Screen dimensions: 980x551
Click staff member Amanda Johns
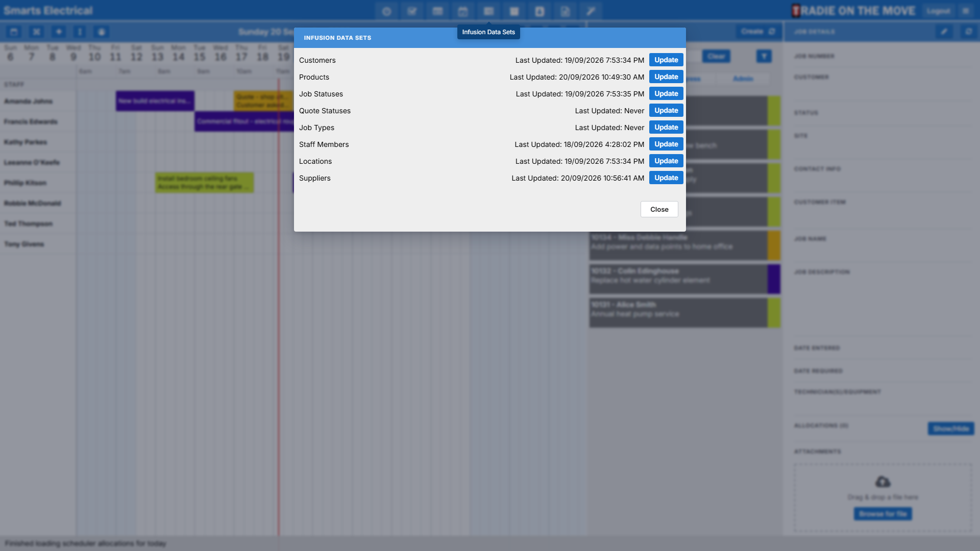click(x=29, y=101)
